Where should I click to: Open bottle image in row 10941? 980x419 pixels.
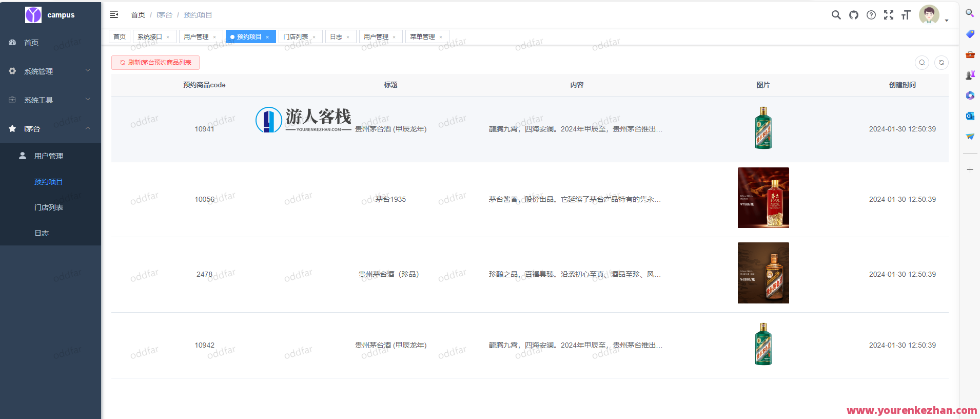(763, 128)
